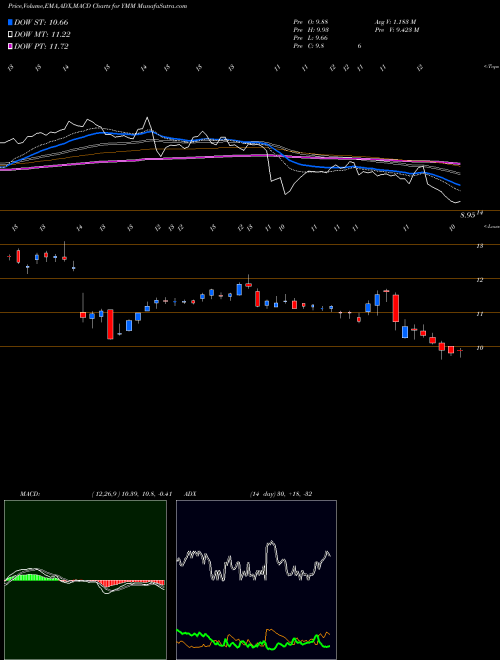
Task: Open the dark blue ADX indicator chart
Action: [256, 580]
